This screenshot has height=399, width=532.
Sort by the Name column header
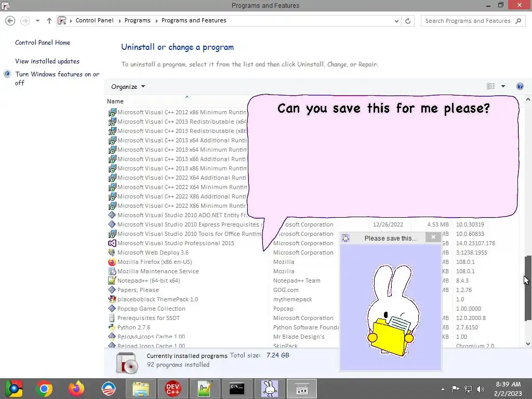pyautogui.click(x=115, y=101)
